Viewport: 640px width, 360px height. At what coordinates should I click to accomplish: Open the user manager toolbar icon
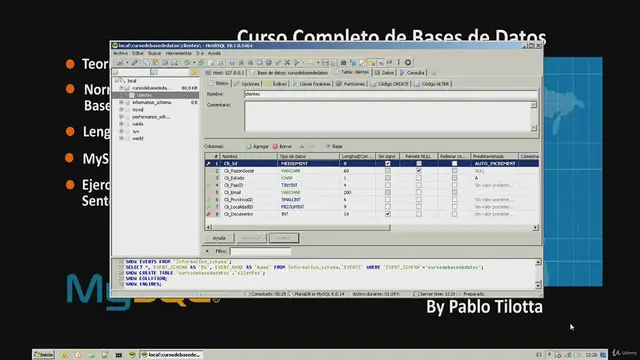point(201,62)
